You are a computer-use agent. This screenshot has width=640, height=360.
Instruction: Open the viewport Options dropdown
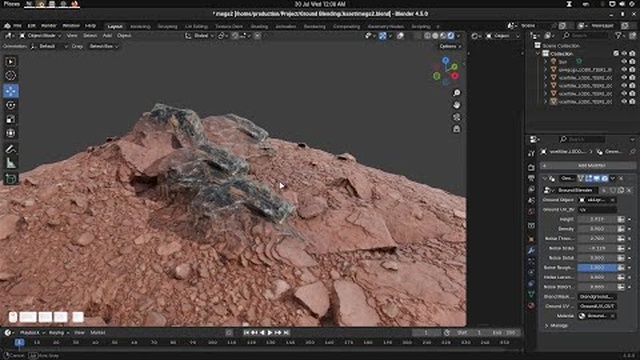pos(450,47)
